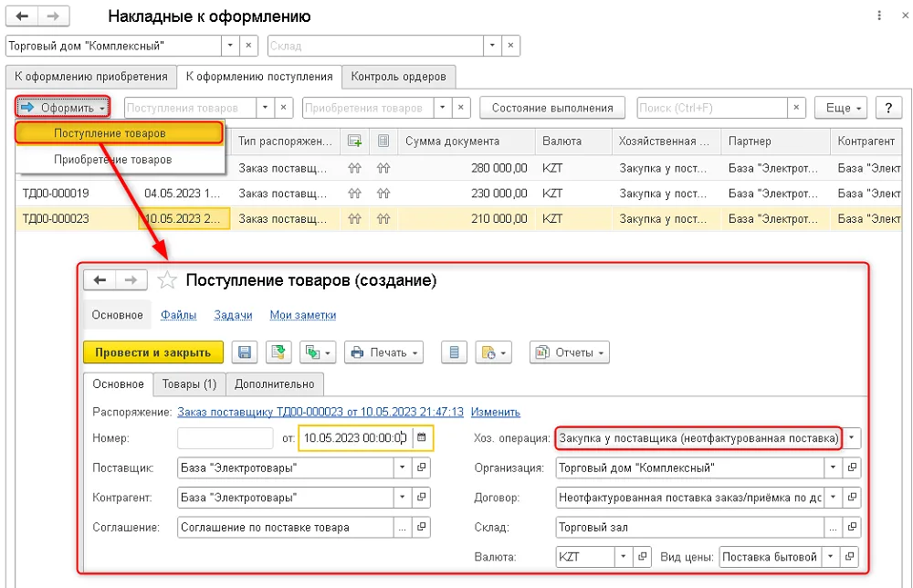Switch to К оформлению приобретения tab
Image resolution: width=913 pixels, height=588 pixels.
[90, 77]
